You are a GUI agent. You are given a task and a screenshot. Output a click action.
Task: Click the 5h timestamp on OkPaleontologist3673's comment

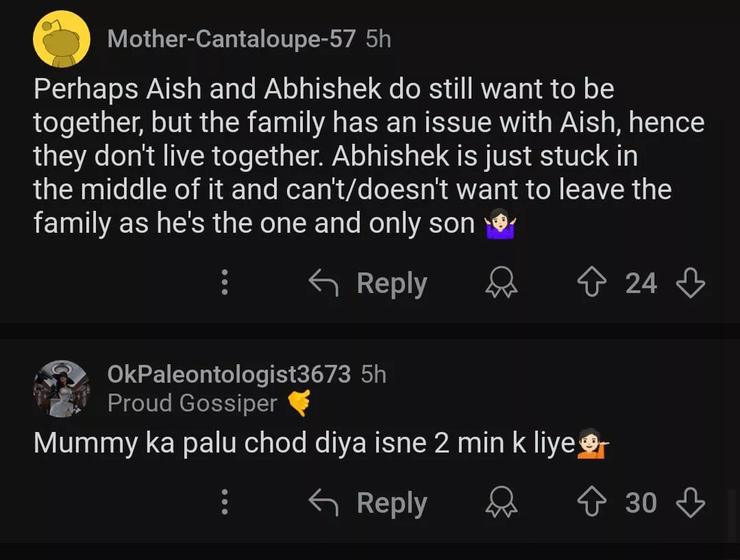[373, 374]
